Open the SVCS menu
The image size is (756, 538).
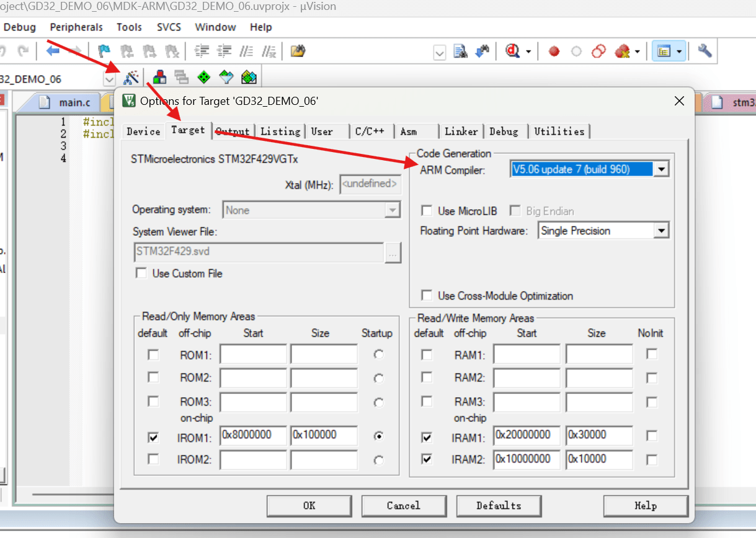(x=169, y=27)
